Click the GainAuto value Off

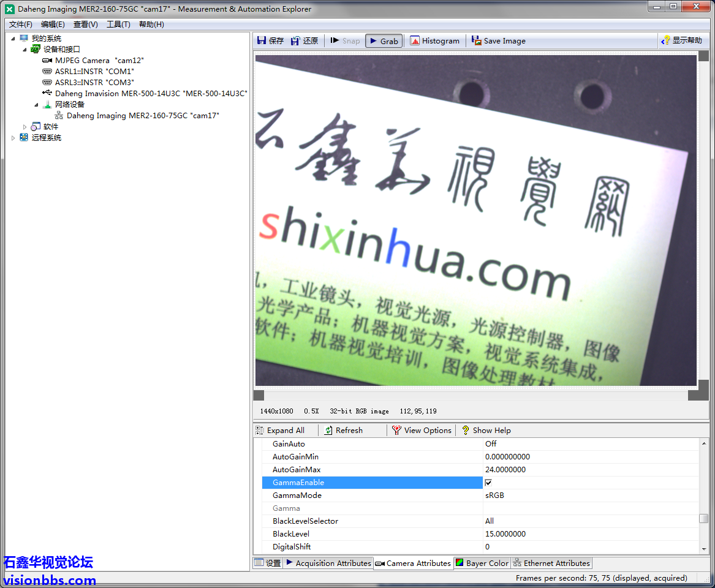pyautogui.click(x=491, y=443)
